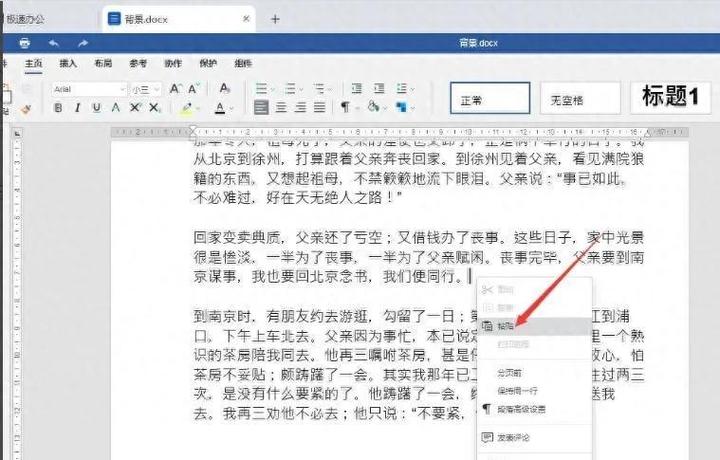Expand the bullet list dropdown
This screenshot has height=460, width=720.
pyautogui.click(x=273, y=89)
